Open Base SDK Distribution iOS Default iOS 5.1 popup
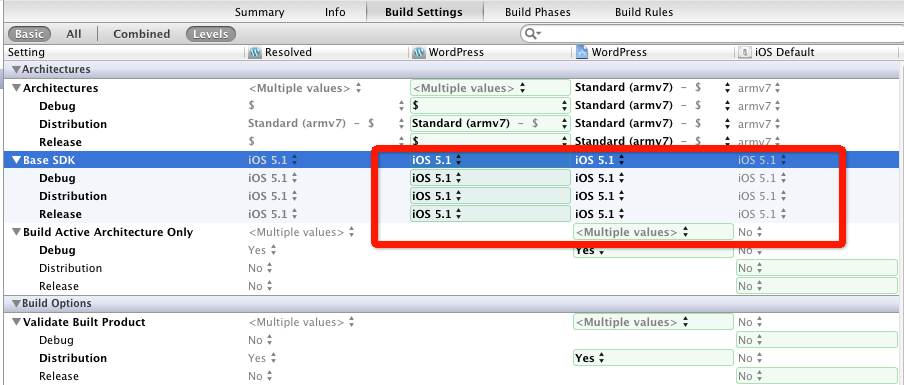904x385 pixels. 763,196
